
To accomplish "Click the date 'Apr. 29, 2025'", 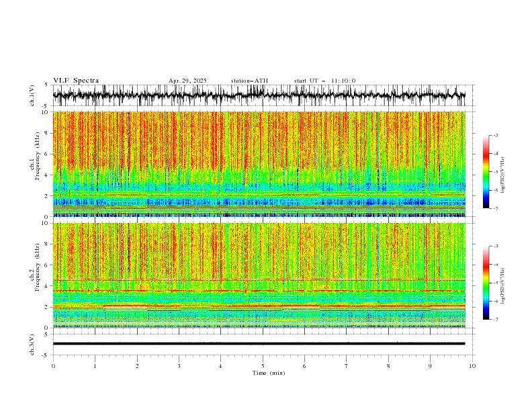I will pyautogui.click(x=187, y=81).
